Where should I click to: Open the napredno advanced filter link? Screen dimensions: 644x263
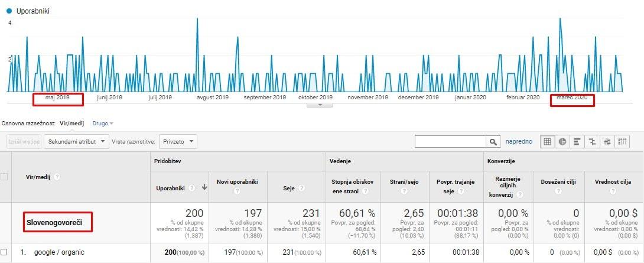pos(519,141)
